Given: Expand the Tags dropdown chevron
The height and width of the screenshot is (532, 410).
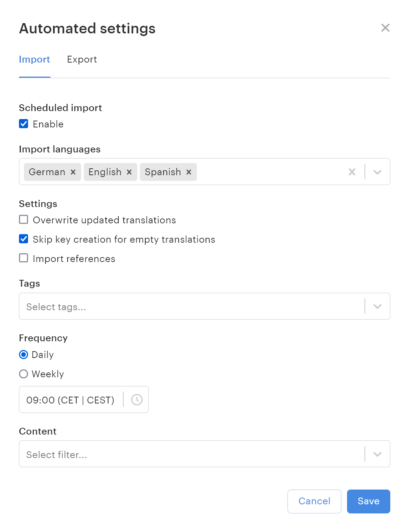Looking at the screenshot, I should point(377,306).
